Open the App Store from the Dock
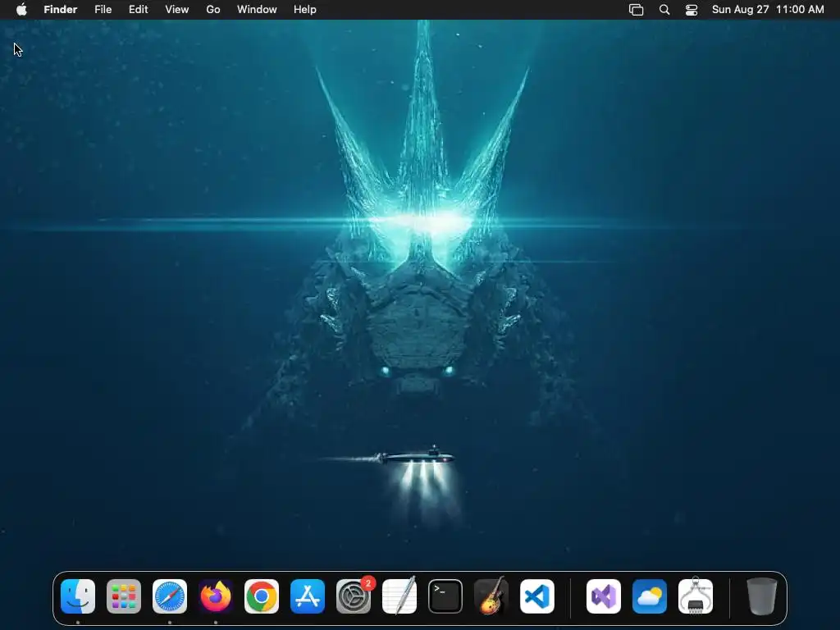840x630 pixels. click(308, 596)
